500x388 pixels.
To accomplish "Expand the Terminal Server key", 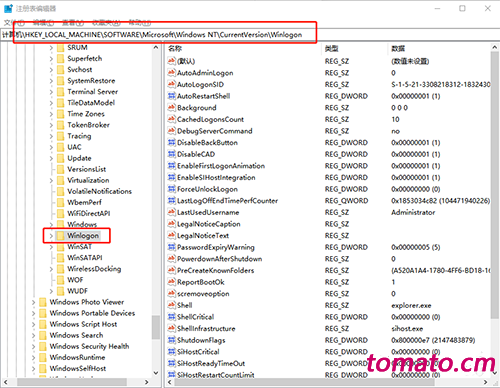I will coord(51,92).
